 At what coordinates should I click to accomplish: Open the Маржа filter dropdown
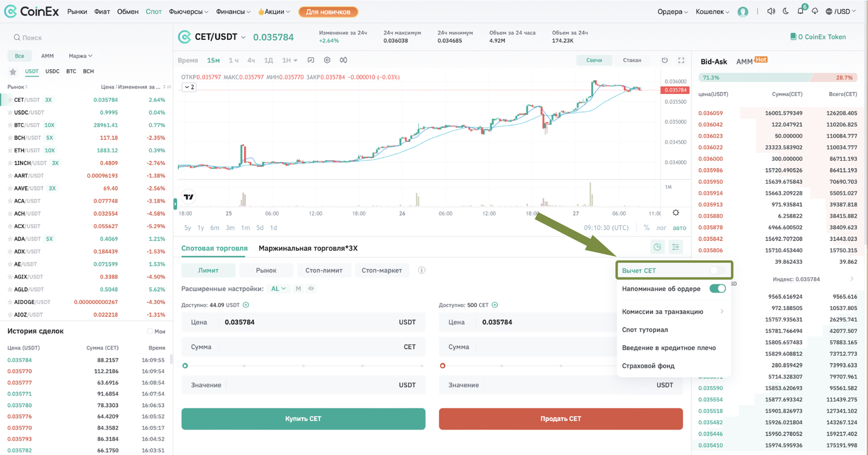[80, 56]
